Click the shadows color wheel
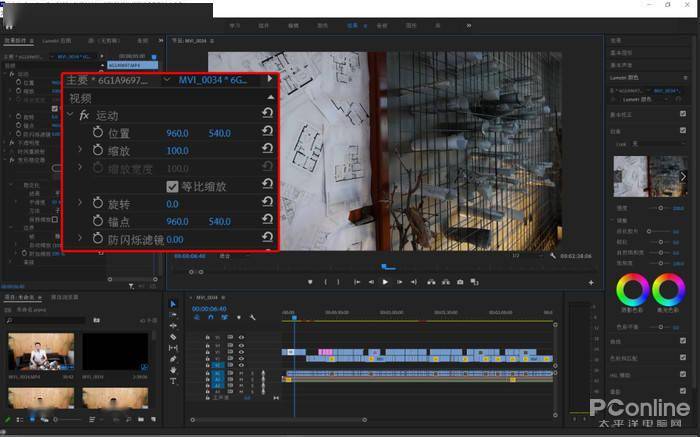700x437 pixels. pos(632,290)
